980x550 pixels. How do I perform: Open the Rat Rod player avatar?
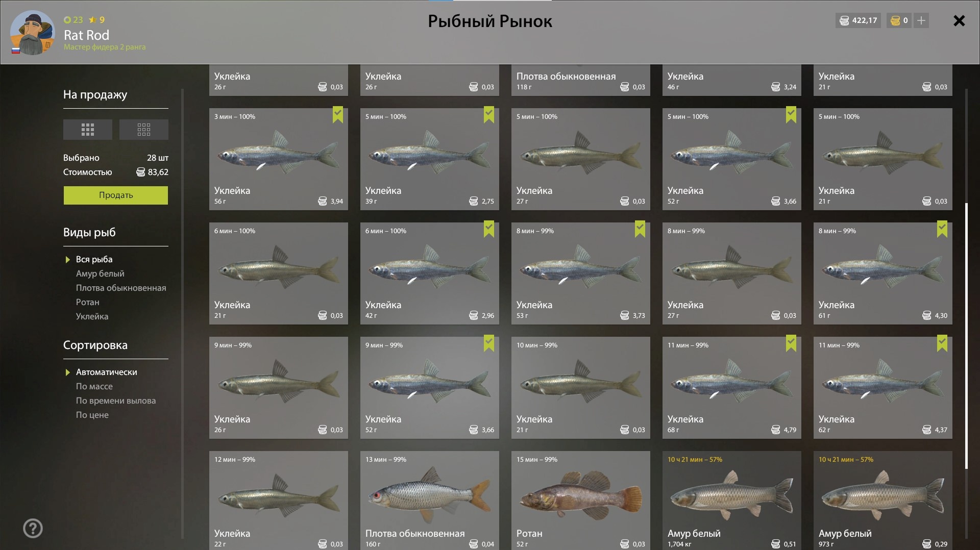(33, 33)
